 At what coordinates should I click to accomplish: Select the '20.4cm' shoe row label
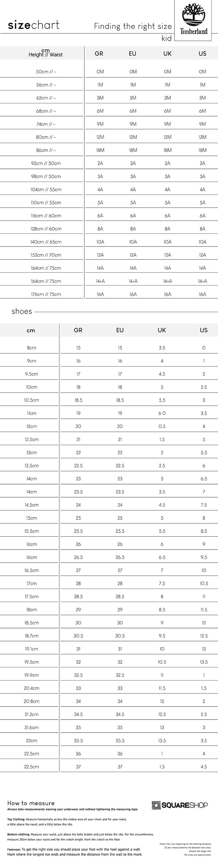tap(32, 688)
